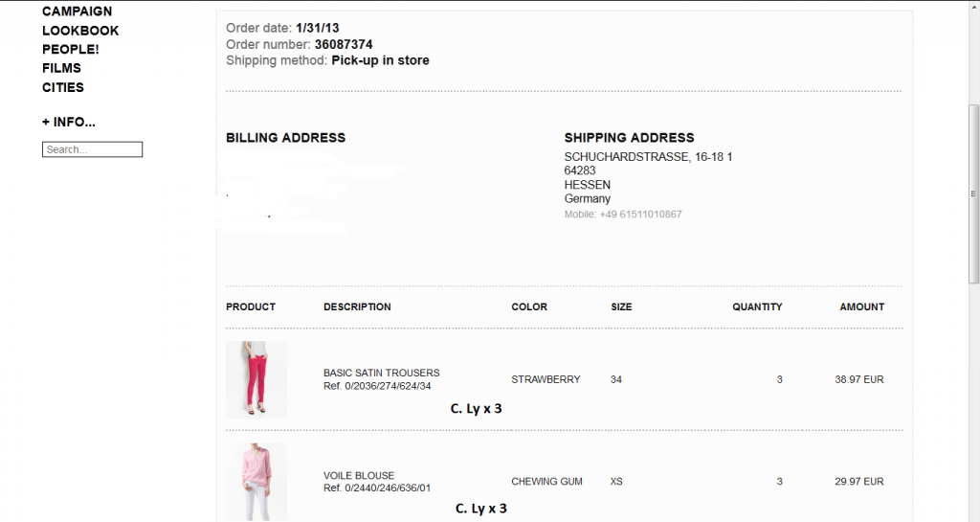The image size is (980, 522).
Task: Expand the + INFO... section
Action: 69,123
